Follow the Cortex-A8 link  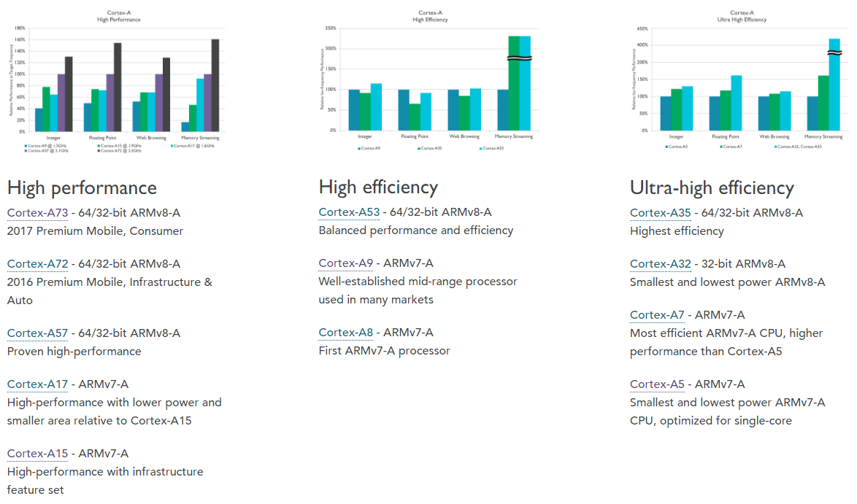[345, 333]
